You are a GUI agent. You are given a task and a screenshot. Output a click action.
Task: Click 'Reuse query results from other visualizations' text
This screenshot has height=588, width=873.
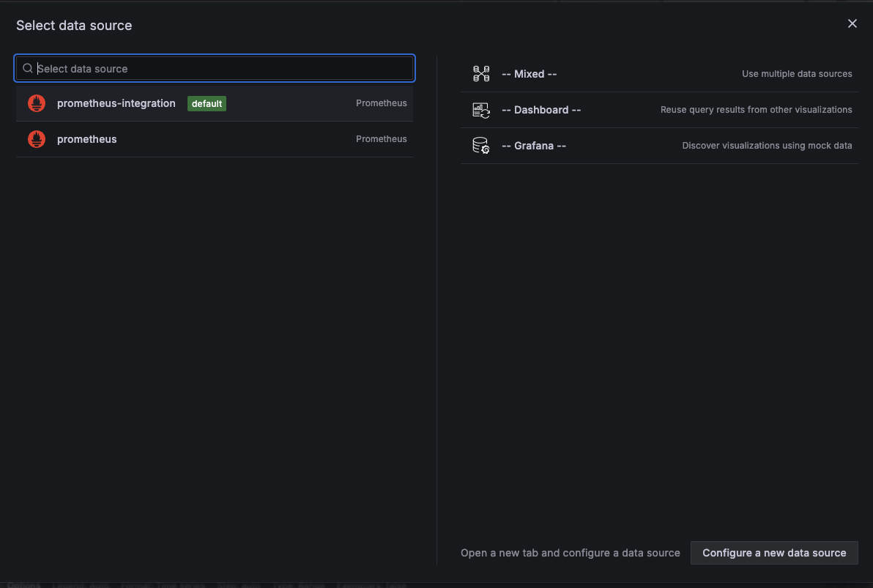756,110
